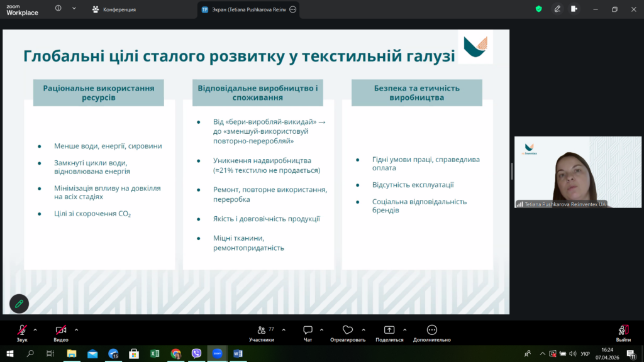Viewport: 644px width, 362px height.
Task: Open the Дополнительно more options menu
Action: (x=431, y=334)
